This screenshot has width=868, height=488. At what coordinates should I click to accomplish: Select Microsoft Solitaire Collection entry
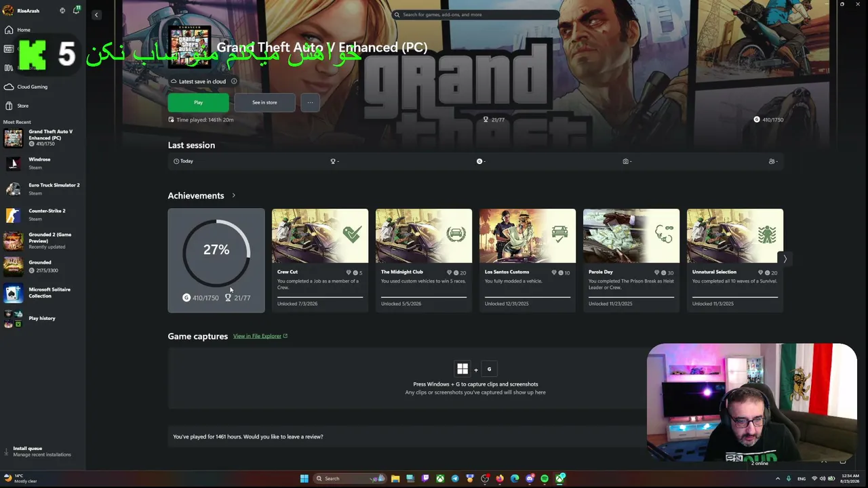pos(43,292)
